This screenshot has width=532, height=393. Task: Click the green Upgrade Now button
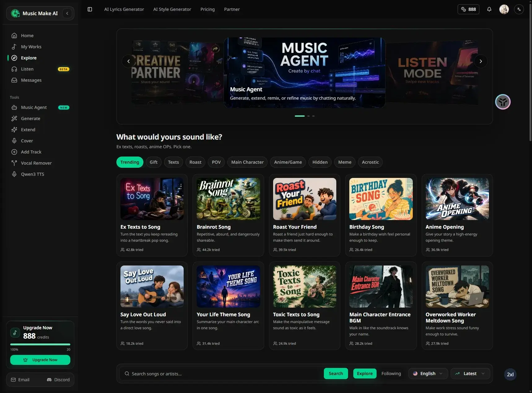[40, 360]
